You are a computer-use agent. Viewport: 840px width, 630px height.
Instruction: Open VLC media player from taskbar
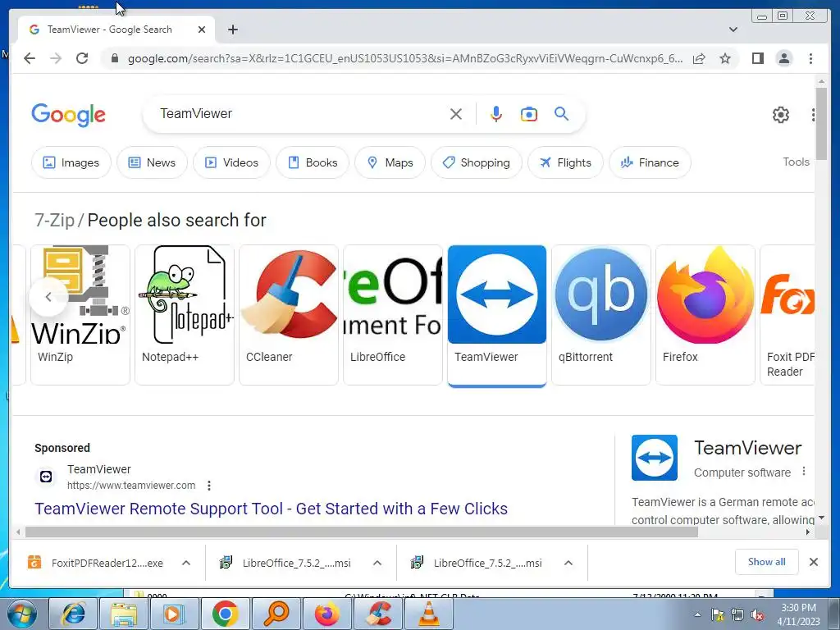[x=428, y=614]
